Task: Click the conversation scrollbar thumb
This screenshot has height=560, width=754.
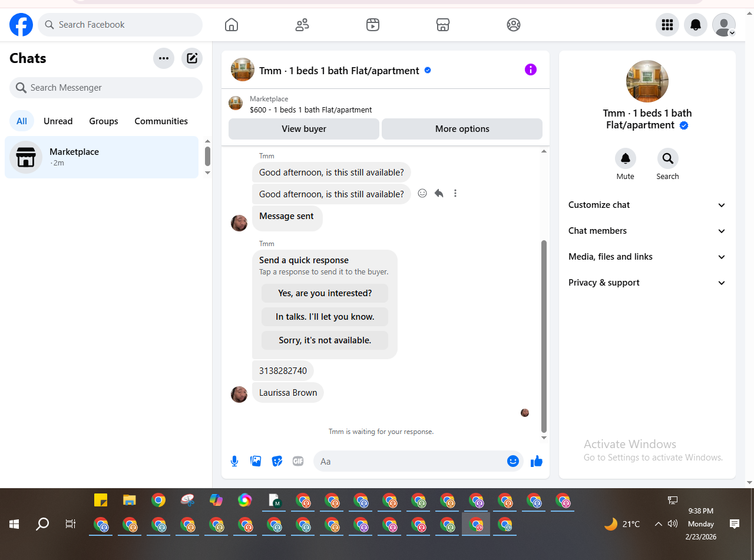Action: pyautogui.click(x=544, y=336)
